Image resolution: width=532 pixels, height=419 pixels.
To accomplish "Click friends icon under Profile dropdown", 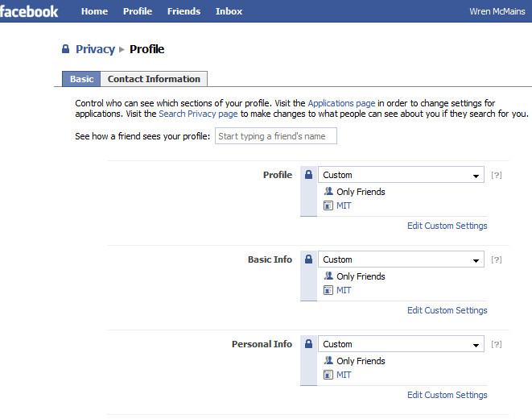I will [x=328, y=191].
